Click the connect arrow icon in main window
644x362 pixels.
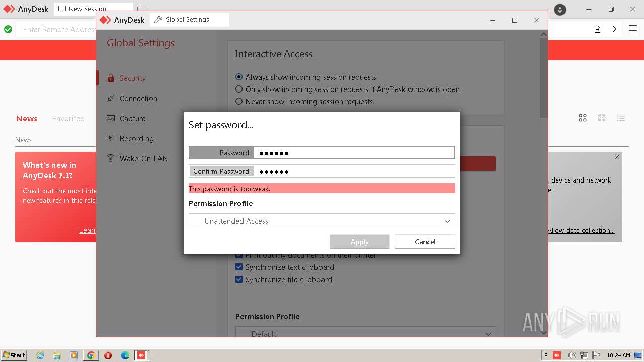tap(613, 29)
